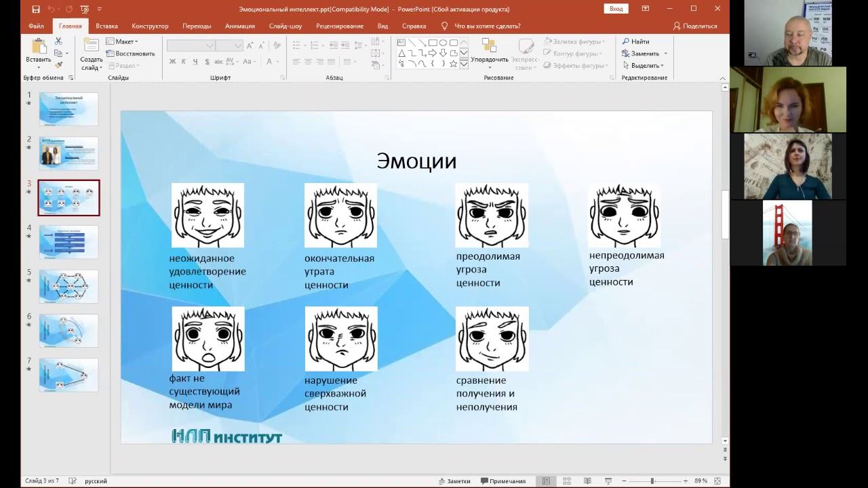868x488 pixels.
Task: Open the Файл menu tab
Action: (x=37, y=26)
